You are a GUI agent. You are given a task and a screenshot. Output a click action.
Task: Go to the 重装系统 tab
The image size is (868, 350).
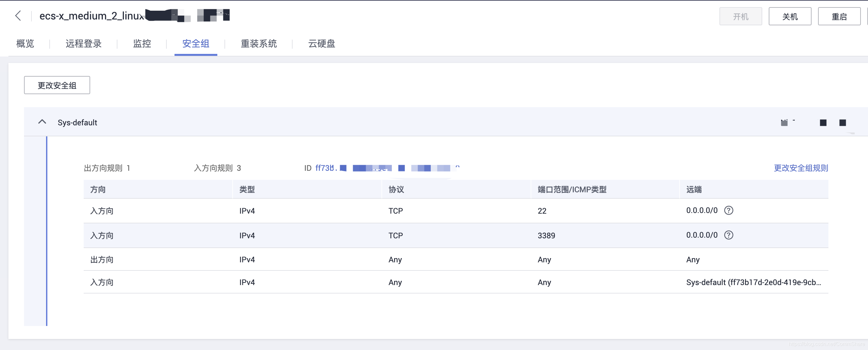[x=259, y=44]
